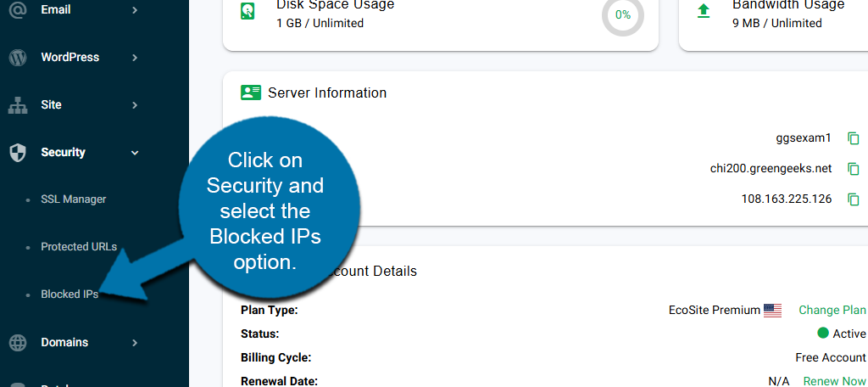This screenshot has width=868, height=387.
Task: Expand the Email menu chevron
Action: point(135,10)
